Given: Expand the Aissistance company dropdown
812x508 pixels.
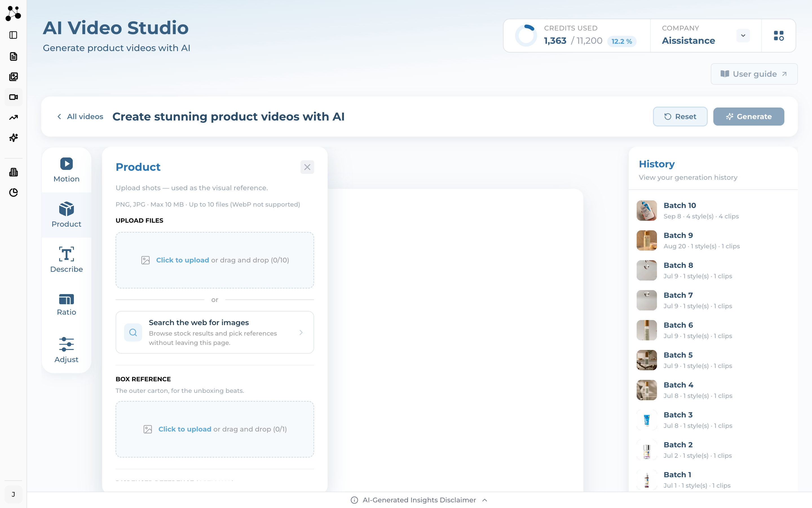Looking at the screenshot, I should (743, 36).
